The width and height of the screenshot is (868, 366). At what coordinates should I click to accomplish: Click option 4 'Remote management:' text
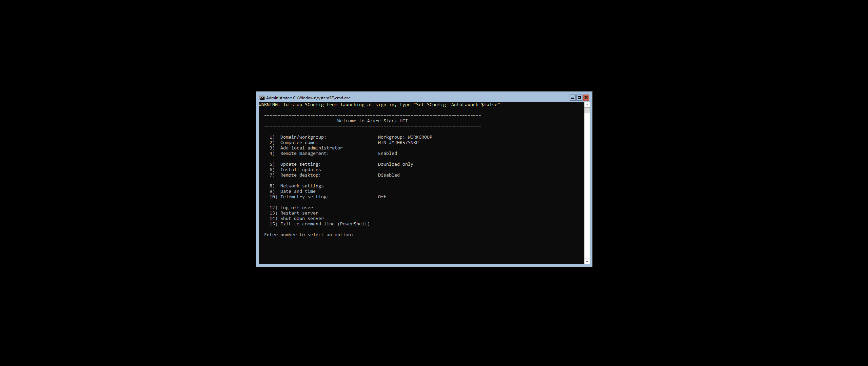pyautogui.click(x=304, y=154)
